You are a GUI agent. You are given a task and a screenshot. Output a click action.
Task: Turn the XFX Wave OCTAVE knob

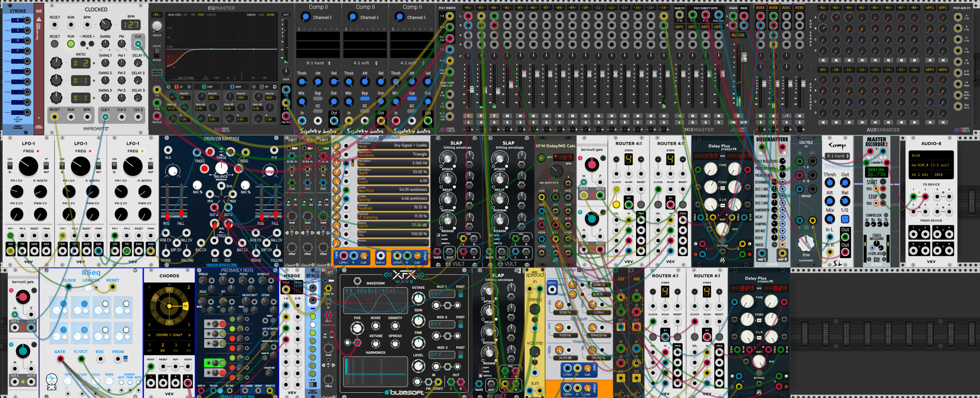pyautogui.click(x=418, y=298)
